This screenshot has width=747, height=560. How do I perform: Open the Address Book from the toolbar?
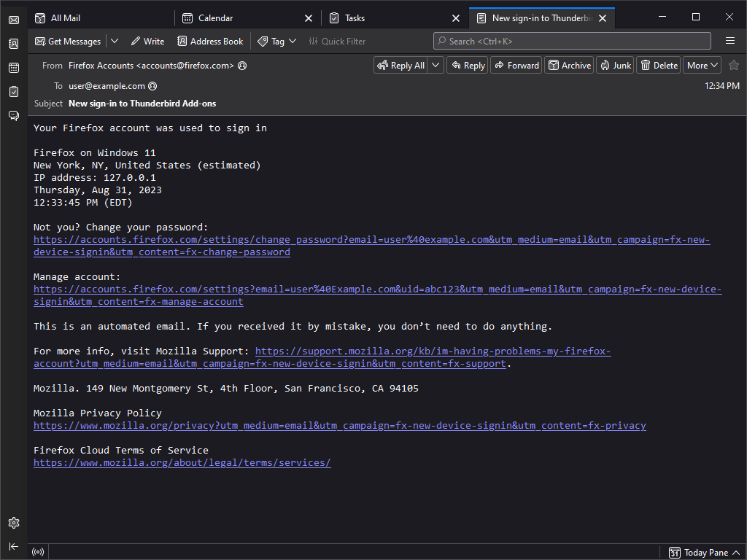(210, 42)
